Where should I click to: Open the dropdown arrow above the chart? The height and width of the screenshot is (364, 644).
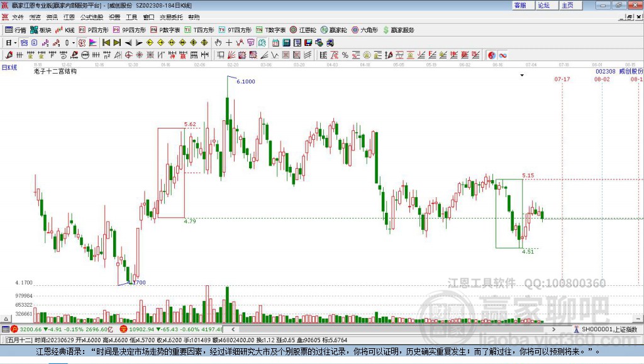tap(522, 76)
